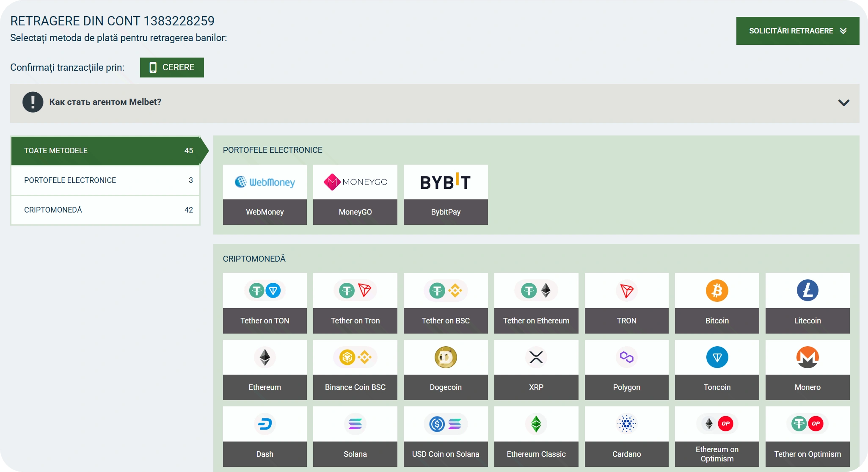This screenshot has width=868, height=472.
Task: Click the Ethereum on Optimism label
Action: click(717, 454)
